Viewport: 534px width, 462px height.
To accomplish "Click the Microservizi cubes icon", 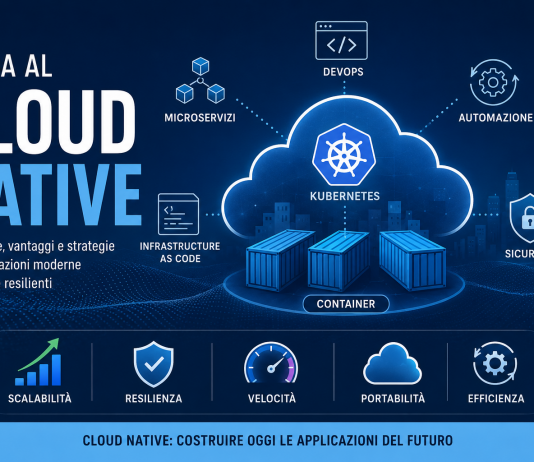I will click(x=200, y=81).
